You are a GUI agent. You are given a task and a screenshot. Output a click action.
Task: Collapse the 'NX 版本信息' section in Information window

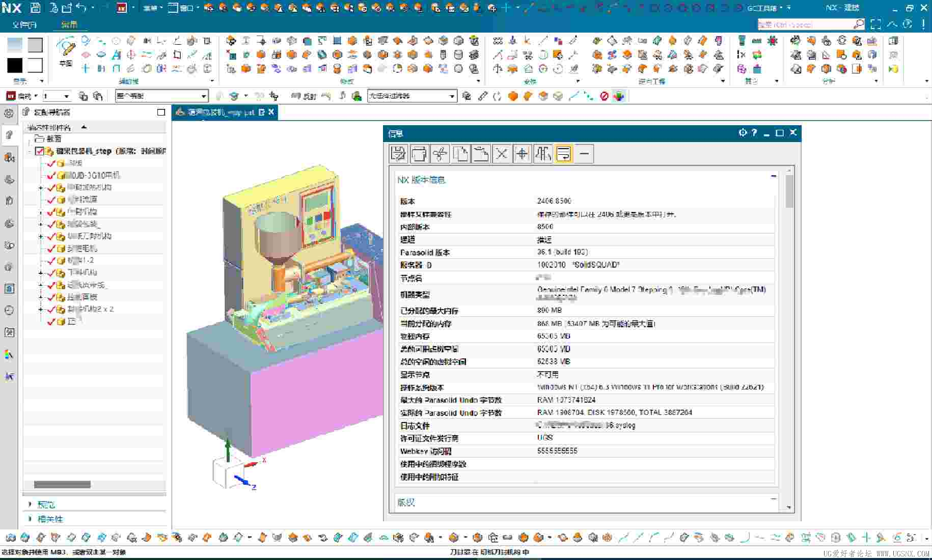[x=773, y=176]
